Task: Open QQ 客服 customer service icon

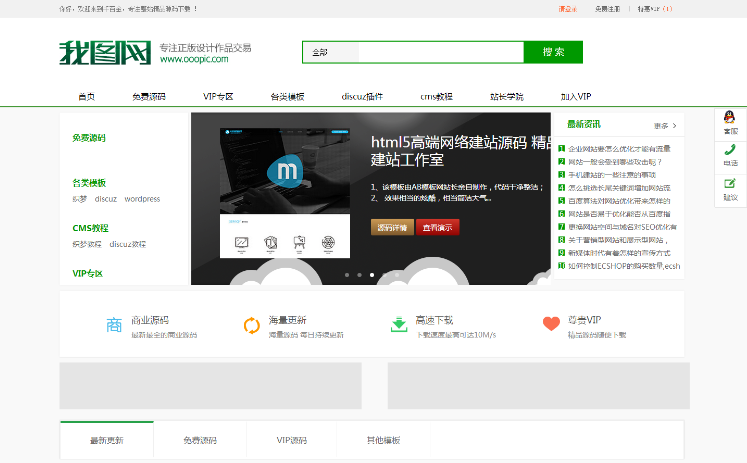Action: (x=730, y=122)
